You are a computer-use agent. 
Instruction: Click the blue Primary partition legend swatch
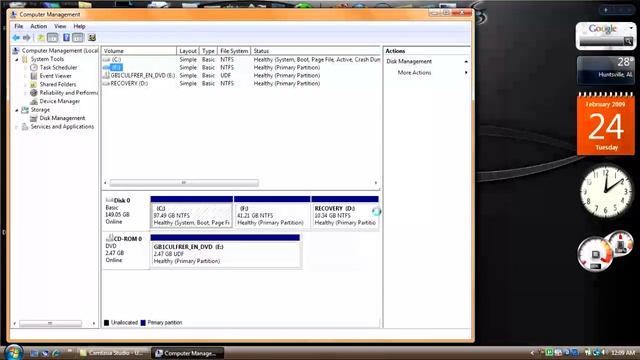point(143,322)
